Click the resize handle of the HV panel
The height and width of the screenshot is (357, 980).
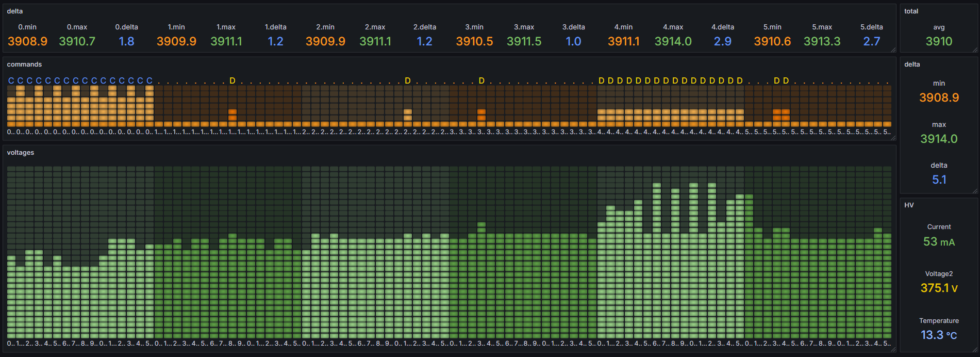click(975, 350)
